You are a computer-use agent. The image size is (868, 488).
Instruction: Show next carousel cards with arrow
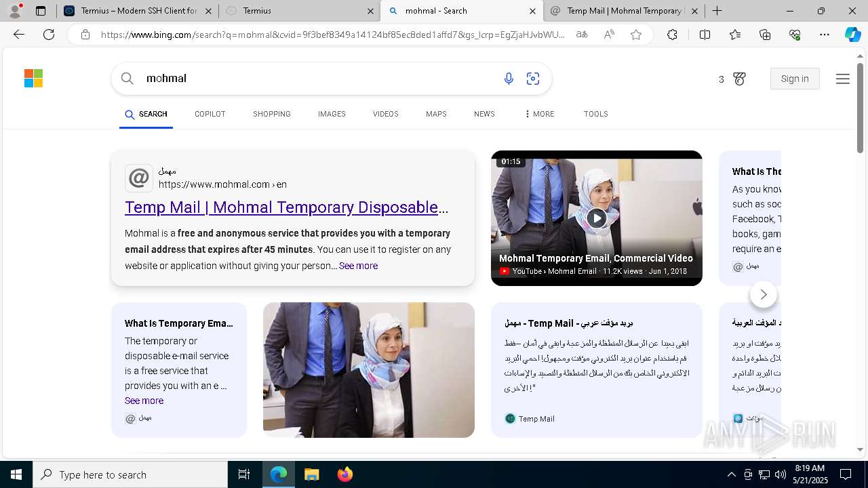(764, 294)
